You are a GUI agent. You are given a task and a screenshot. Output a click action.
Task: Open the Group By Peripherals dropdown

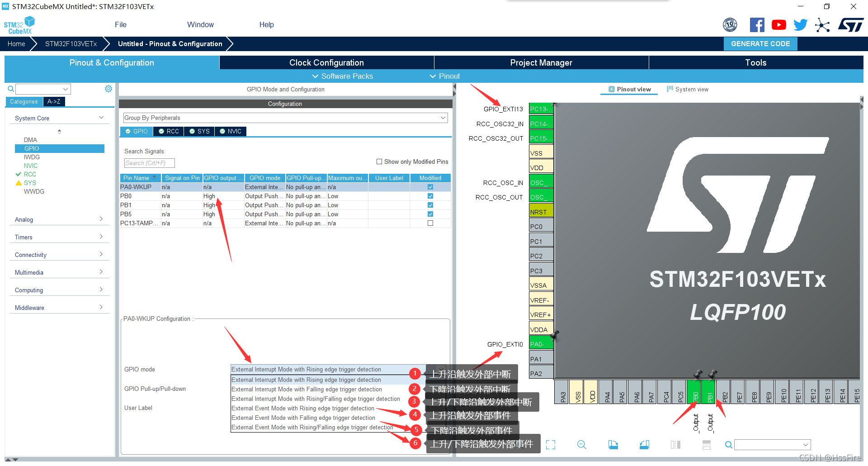(x=285, y=118)
